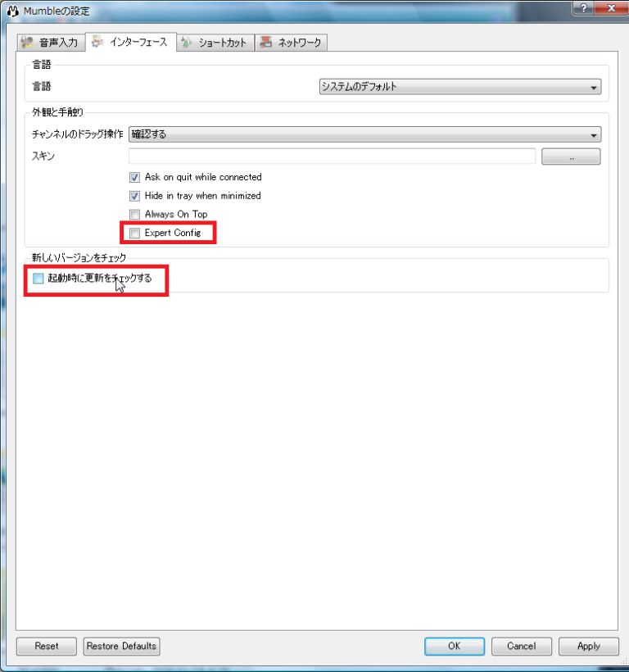
Task: Select the インターフェース tab
Action: coord(130,42)
